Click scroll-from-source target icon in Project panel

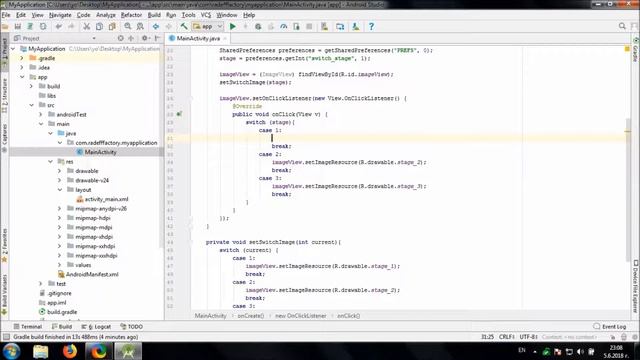pos(120,38)
